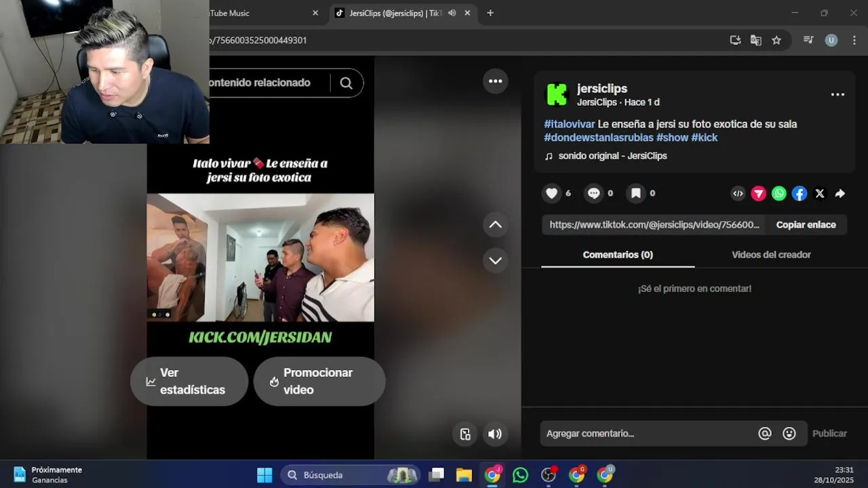
Task: Mute the video with speaker button
Action: (x=495, y=434)
